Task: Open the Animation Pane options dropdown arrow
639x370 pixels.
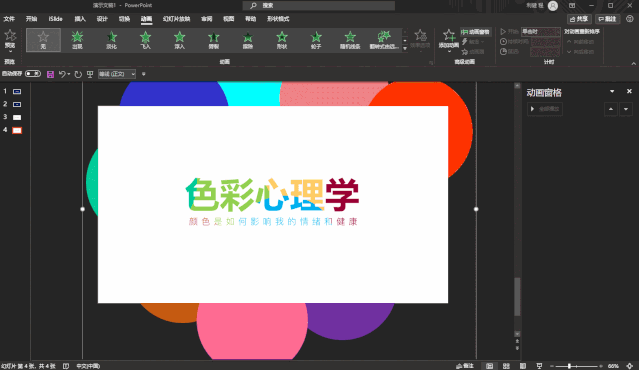Action: tap(612, 91)
